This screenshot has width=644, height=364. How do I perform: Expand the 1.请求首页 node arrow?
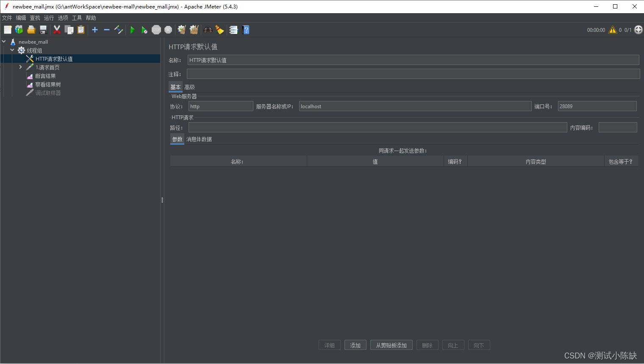coord(20,67)
